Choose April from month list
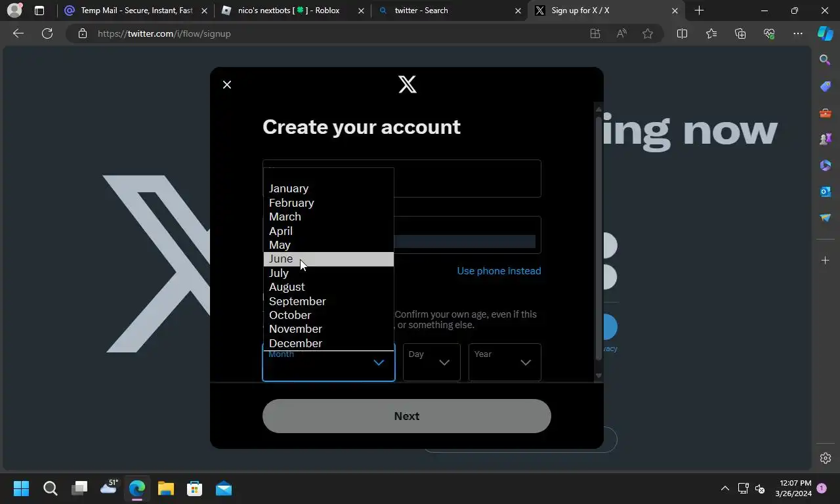840x504 pixels. [x=328, y=231]
